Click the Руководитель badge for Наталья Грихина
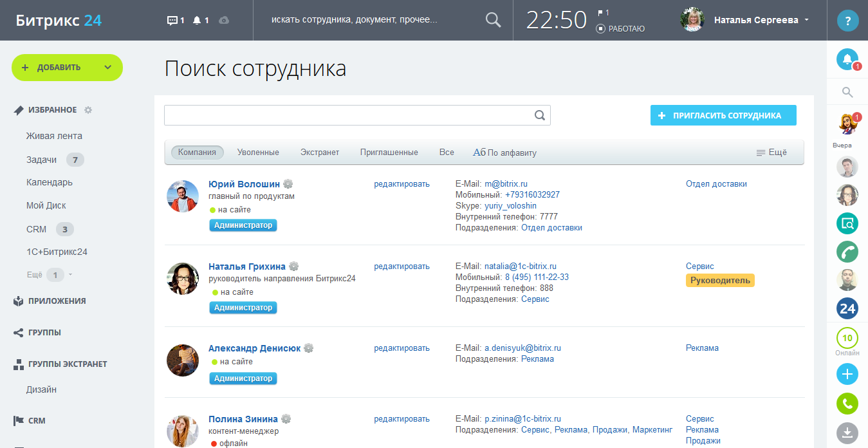868x448 pixels. click(720, 281)
